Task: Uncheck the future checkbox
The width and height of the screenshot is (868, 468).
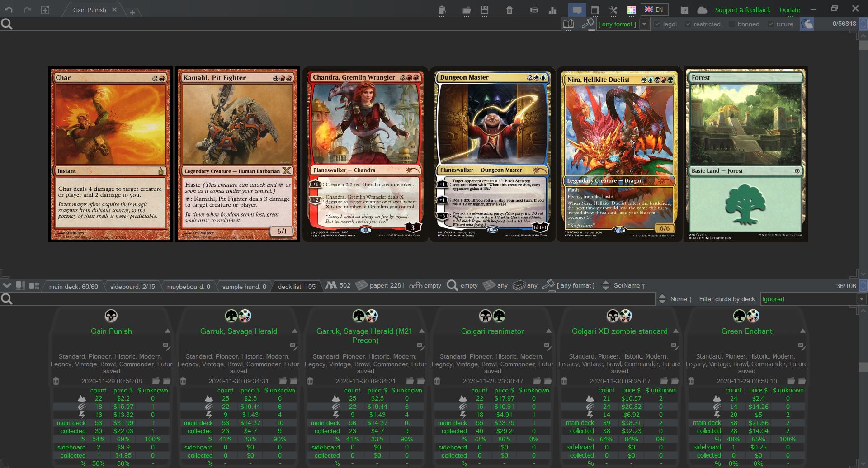Action: pyautogui.click(x=771, y=24)
